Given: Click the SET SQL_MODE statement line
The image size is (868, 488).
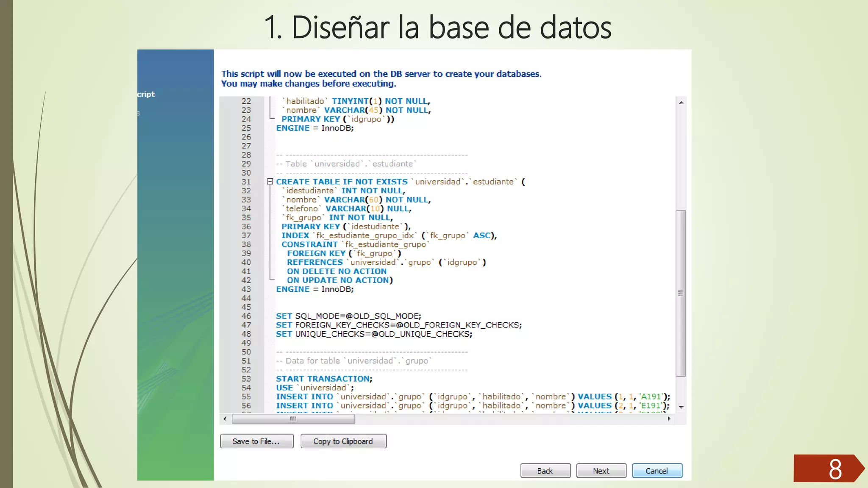Looking at the screenshot, I should point(348,316).
